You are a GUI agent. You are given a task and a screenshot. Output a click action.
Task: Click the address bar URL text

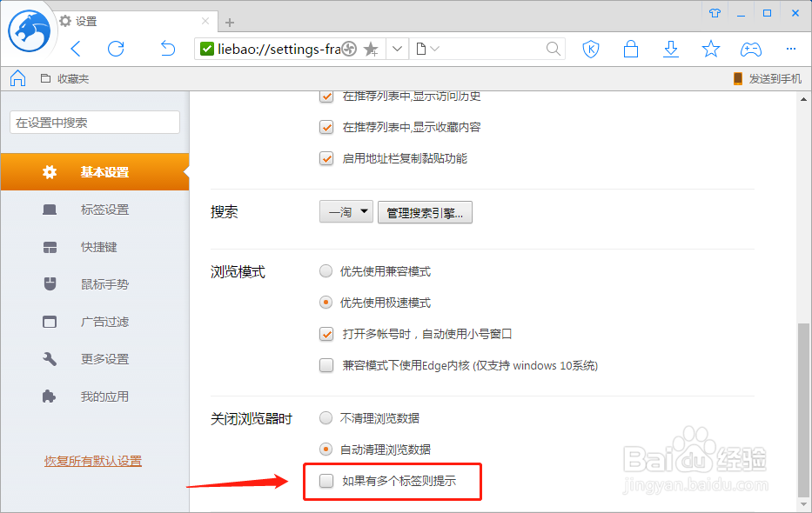point(279,50)
